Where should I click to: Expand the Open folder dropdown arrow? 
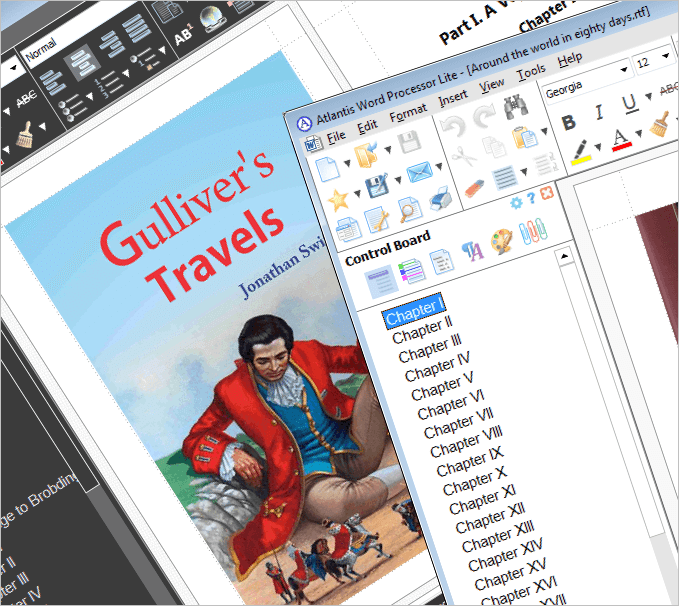(388, 149)
